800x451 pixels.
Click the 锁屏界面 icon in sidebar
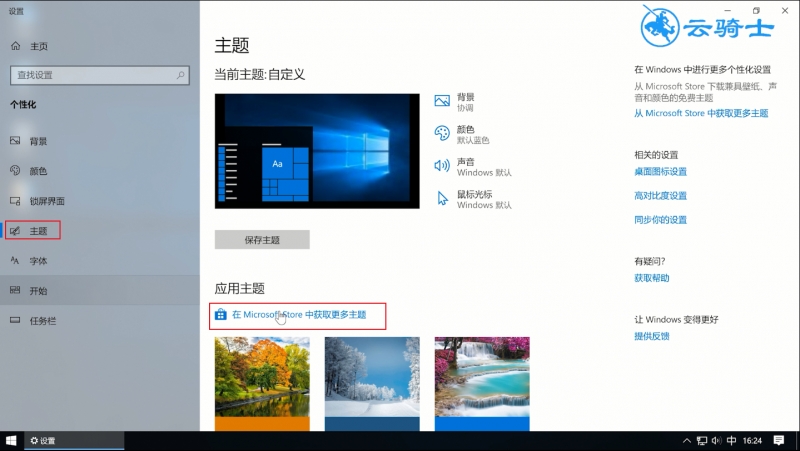[x=15, y=201]
